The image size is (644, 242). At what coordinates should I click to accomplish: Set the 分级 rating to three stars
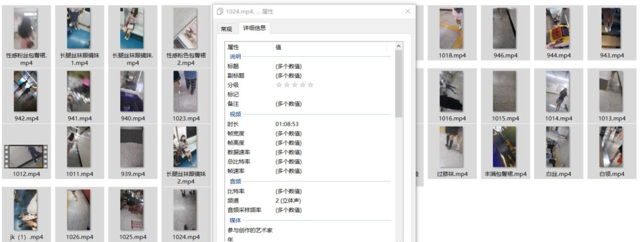[295, 85]
